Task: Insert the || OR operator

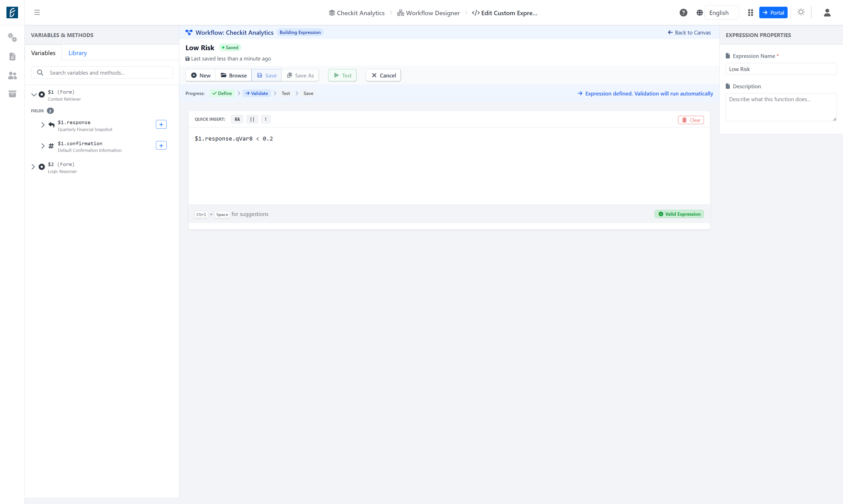Action: point(252,119)
